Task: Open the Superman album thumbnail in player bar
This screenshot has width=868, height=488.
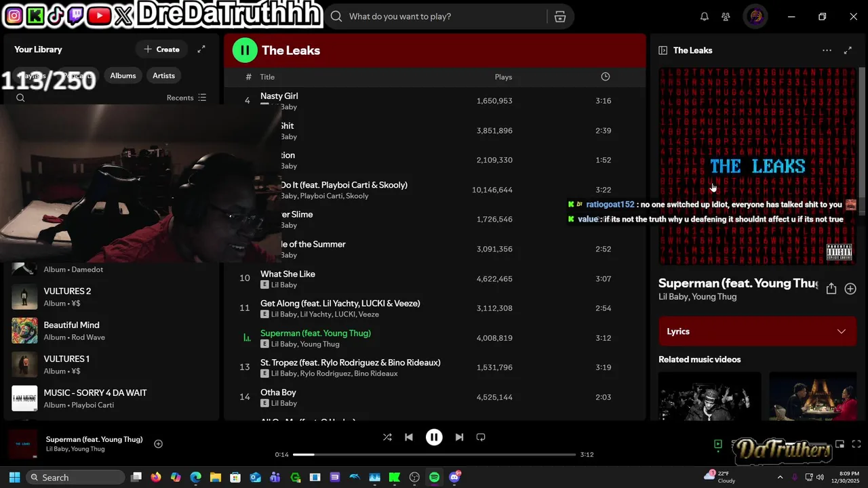Action: pos(22,444)
